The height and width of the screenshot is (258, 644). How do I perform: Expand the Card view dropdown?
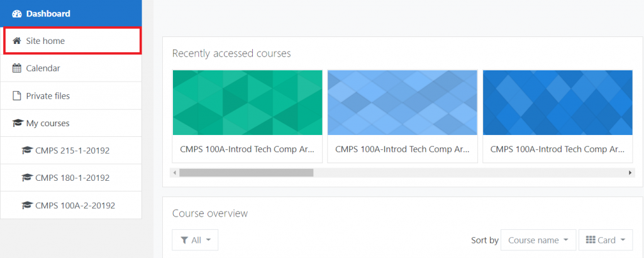point(605,240)
